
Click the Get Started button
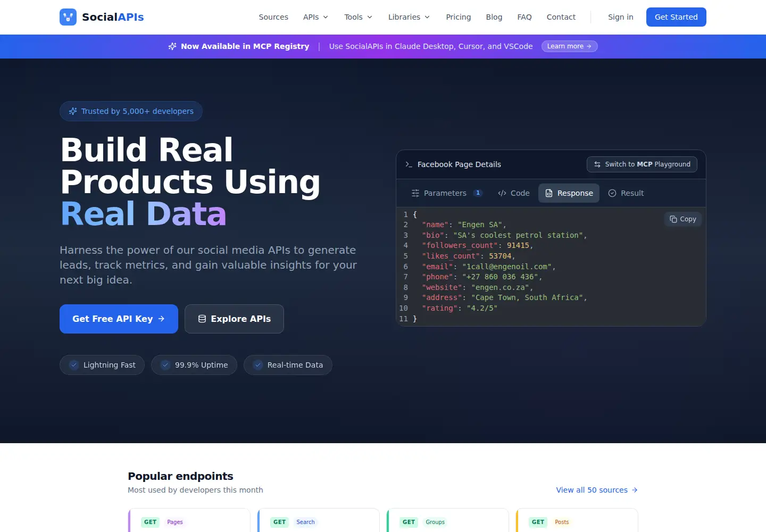(x=676, y=17)
